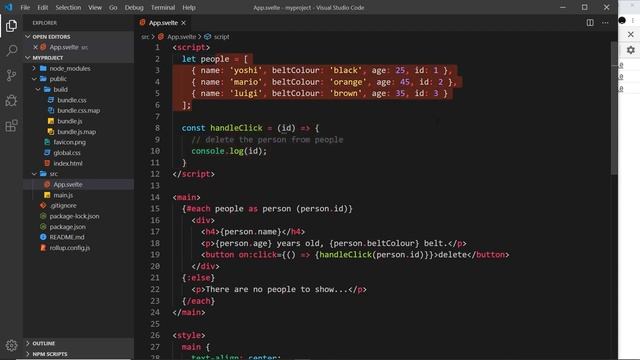Click the editor vertical scrollbar thumb

click(x=614, y=108)
